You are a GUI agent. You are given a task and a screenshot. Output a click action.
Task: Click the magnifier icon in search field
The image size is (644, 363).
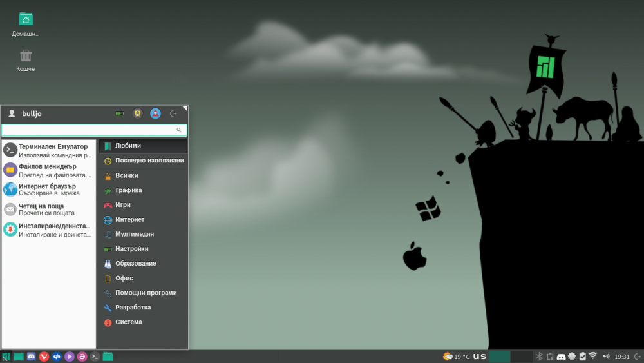[x=179, y=130]
